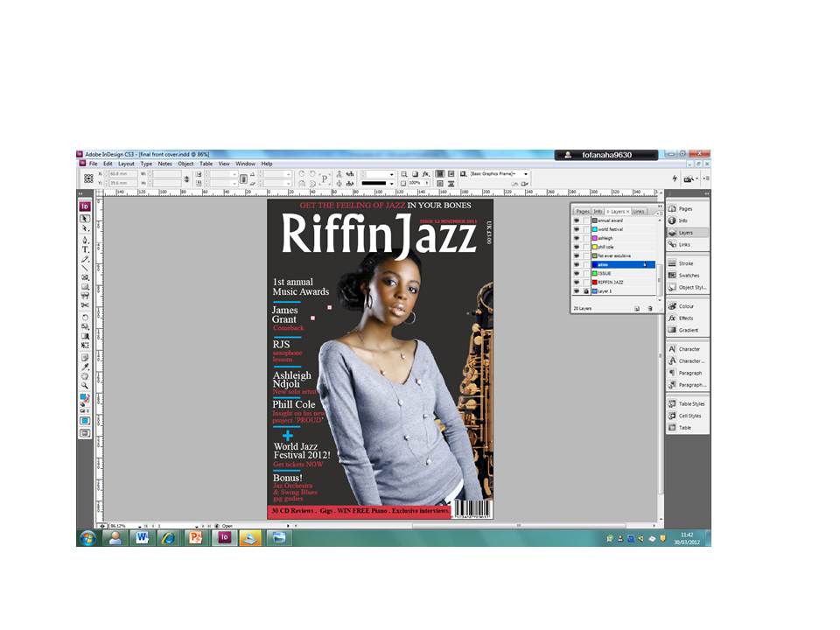Select the Pen tool
This screenshot has height=630, width=840.
point(85,240)
